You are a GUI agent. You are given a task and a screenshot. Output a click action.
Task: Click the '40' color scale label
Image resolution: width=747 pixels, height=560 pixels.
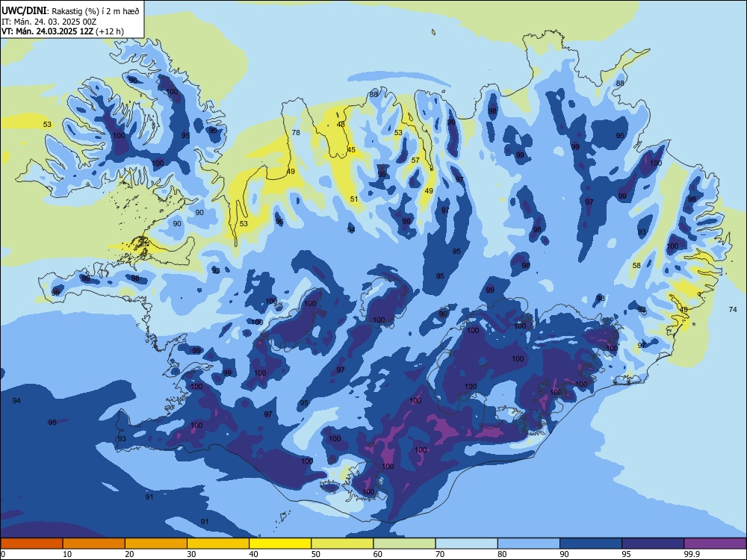[253, 554]
